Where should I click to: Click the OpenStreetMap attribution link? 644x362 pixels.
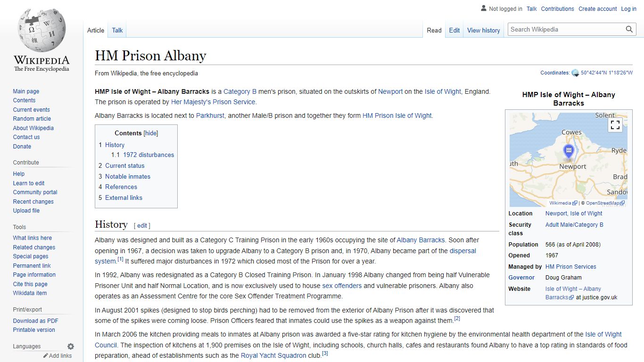[605, 203]
